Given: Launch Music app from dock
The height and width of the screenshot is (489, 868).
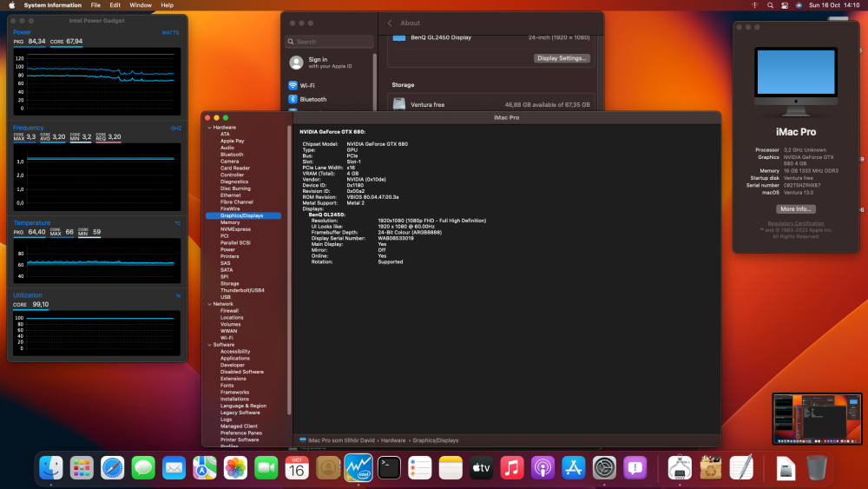Looking at the screenshot, I should 512,468.
